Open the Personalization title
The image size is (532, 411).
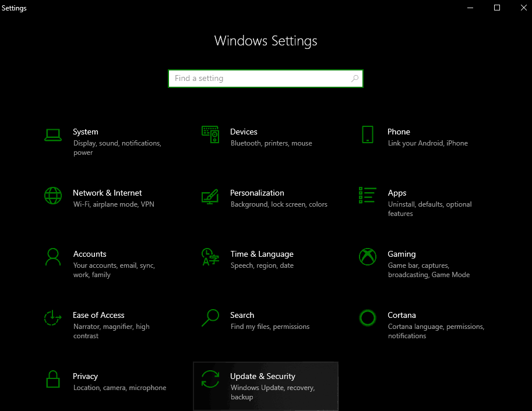(x=257, y=193)
